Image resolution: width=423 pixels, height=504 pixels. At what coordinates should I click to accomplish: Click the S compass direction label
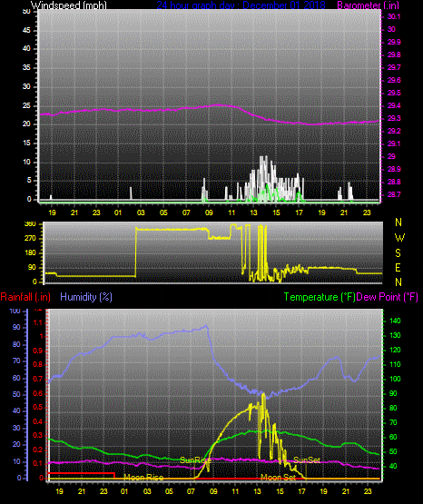(x=398, y=253)
